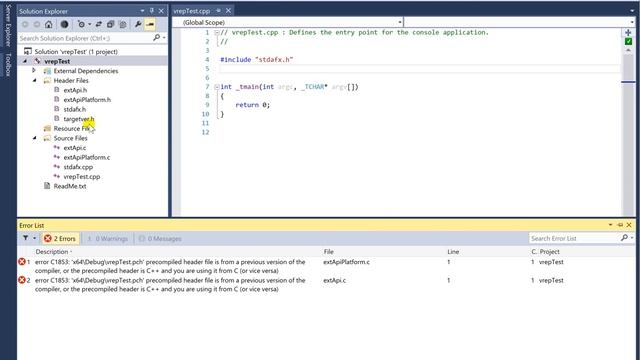Select ReadMe.txt file
The width and height of the screenshot is (640, 360).
tap(70, 186)
